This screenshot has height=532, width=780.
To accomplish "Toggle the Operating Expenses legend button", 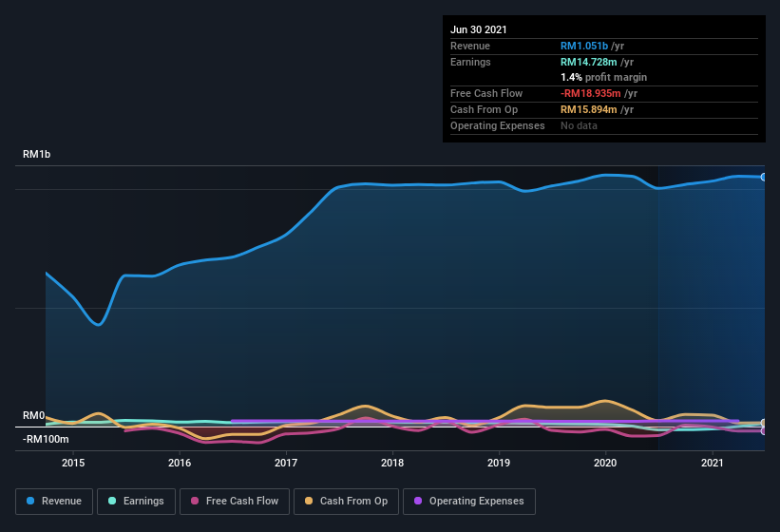I will tap(469, 502).
